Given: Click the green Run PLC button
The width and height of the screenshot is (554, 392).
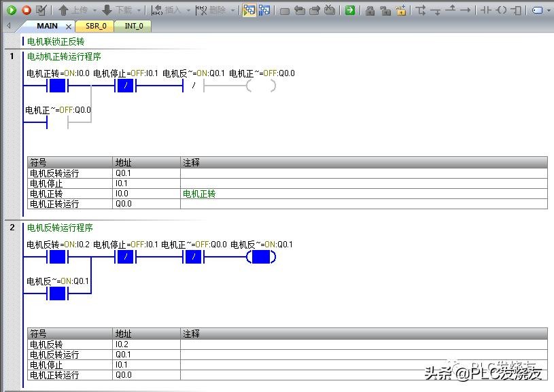Looking at the screenshot, I should pyautogui.click(x=12, y=10).
